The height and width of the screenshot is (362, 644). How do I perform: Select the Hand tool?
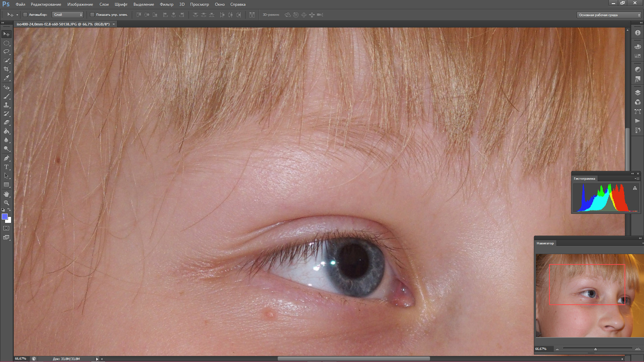pos(6,194)
